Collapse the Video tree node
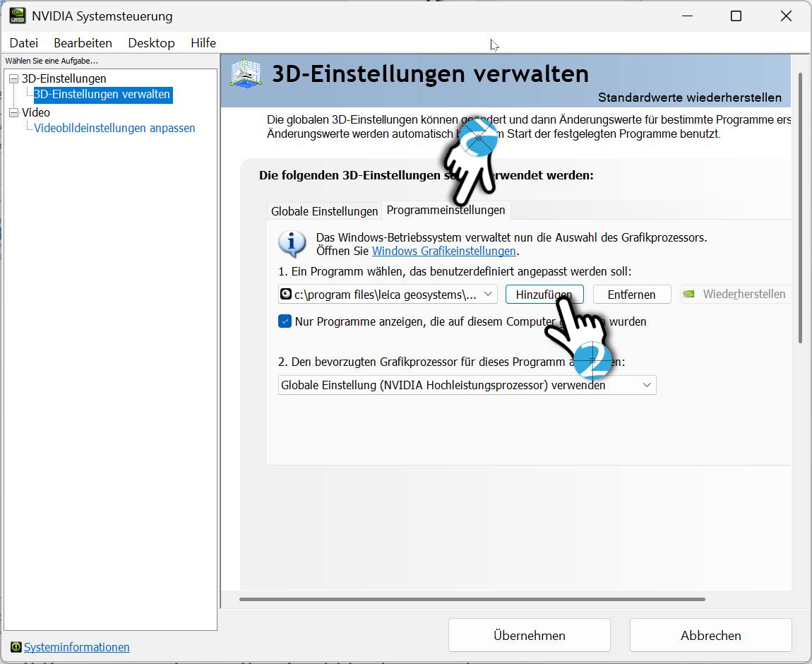Image resolution: width=812 pixels, height=664 pixels. click(14, 112)
